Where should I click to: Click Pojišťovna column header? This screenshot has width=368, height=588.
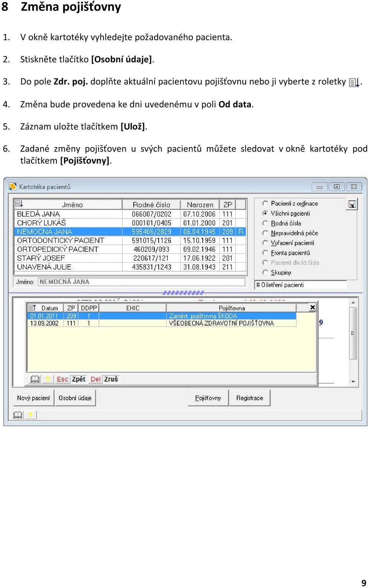[232, 308]
